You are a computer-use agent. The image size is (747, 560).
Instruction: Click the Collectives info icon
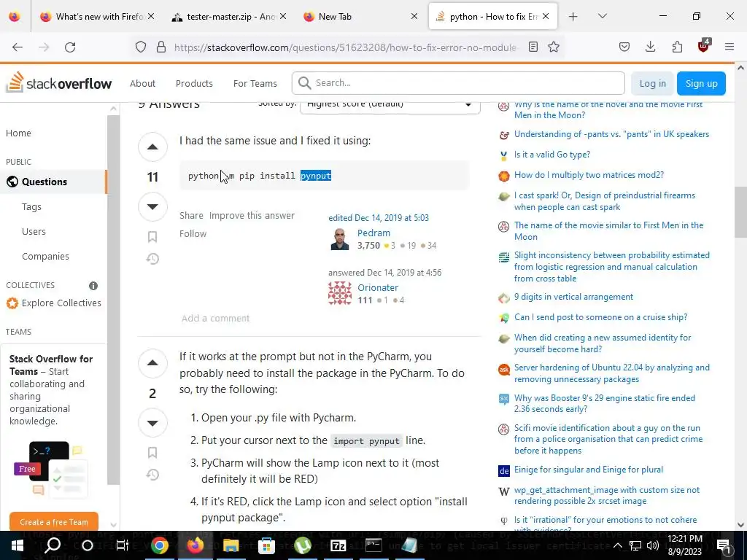click(x=93, y=286)
